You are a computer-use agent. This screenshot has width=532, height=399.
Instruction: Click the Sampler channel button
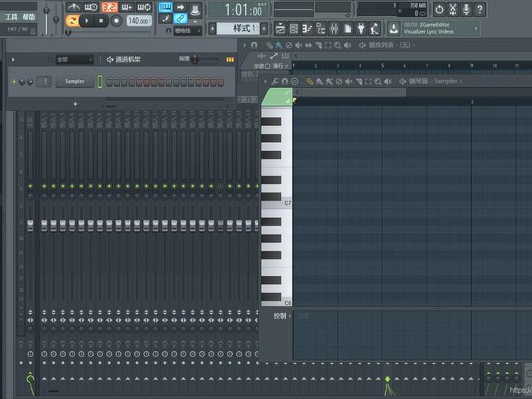click(x=74, y=81)
